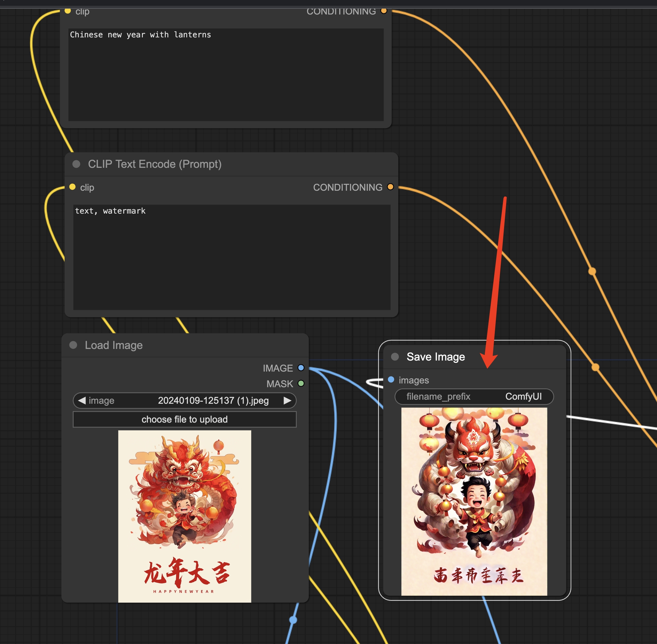
Task: Click the loaded dragon image preview
Action: (184, 516)
